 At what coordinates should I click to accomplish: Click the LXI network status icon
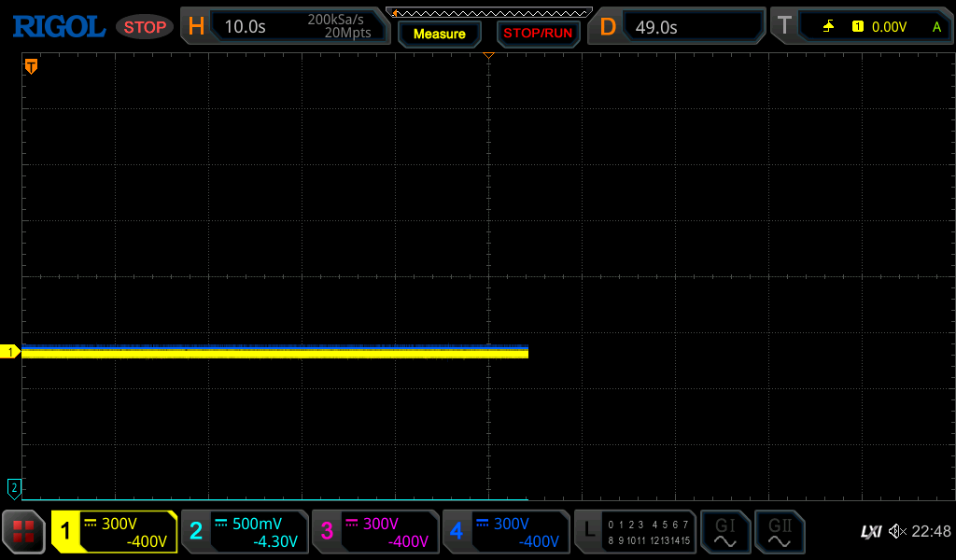tap(870, 532)
